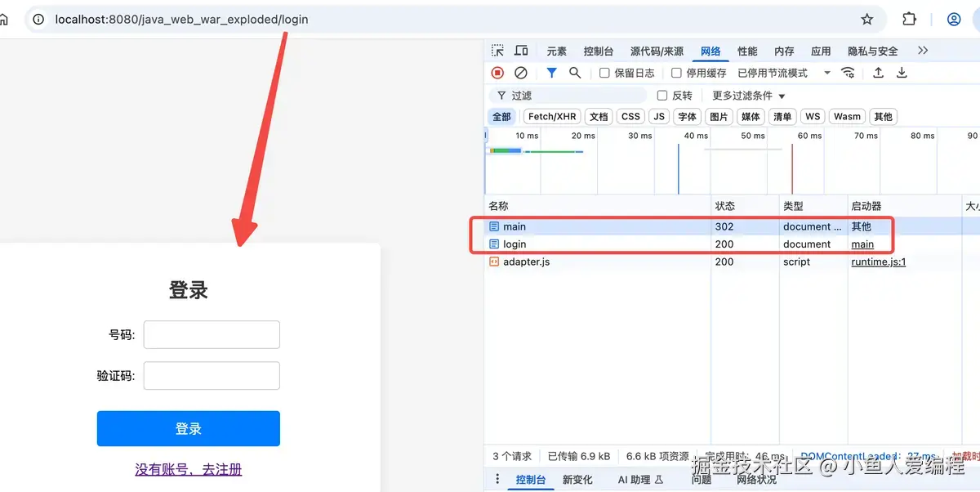Clear the network log
This screenshot has height=492, width=980.
click(x=520, y=73)
